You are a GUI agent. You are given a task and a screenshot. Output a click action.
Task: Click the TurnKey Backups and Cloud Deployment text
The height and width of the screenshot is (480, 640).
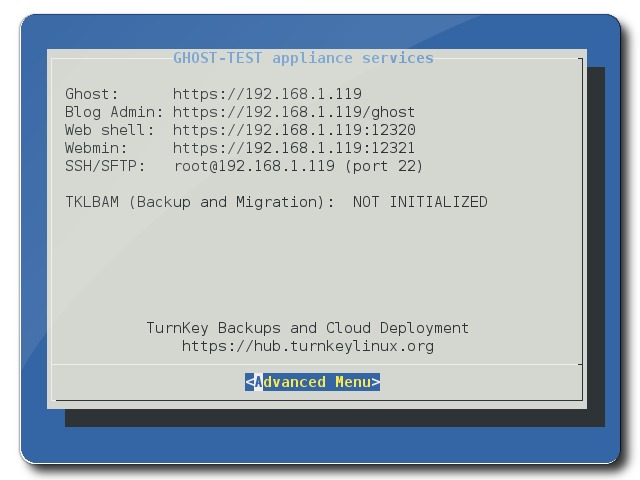(307, 328)
